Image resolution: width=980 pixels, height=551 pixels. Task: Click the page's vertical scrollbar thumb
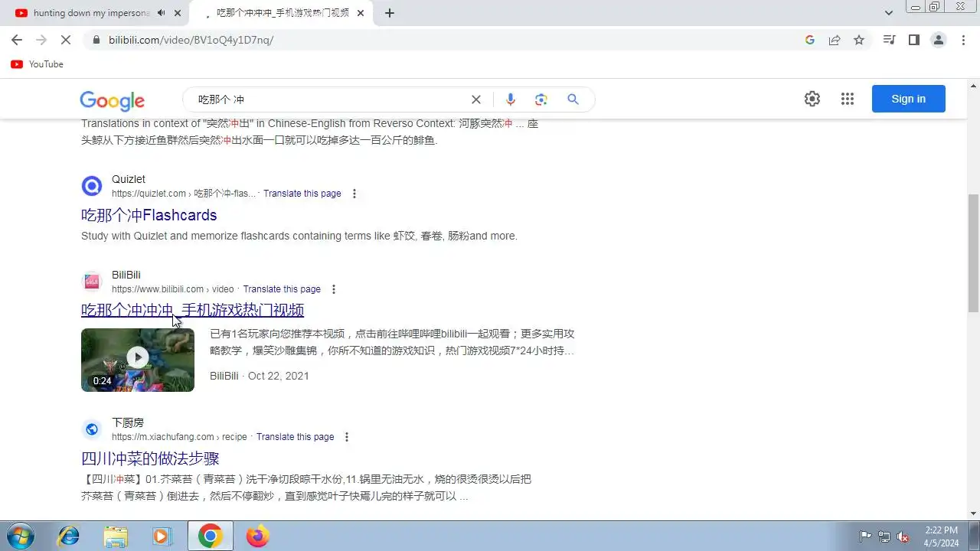(x=973, y=253)
